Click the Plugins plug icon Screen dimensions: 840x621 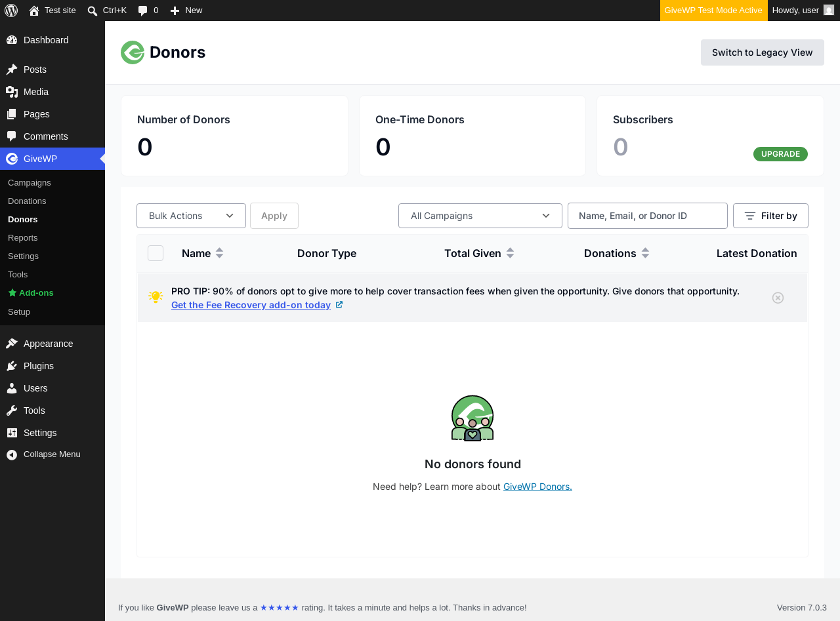[x=12, y=366]
